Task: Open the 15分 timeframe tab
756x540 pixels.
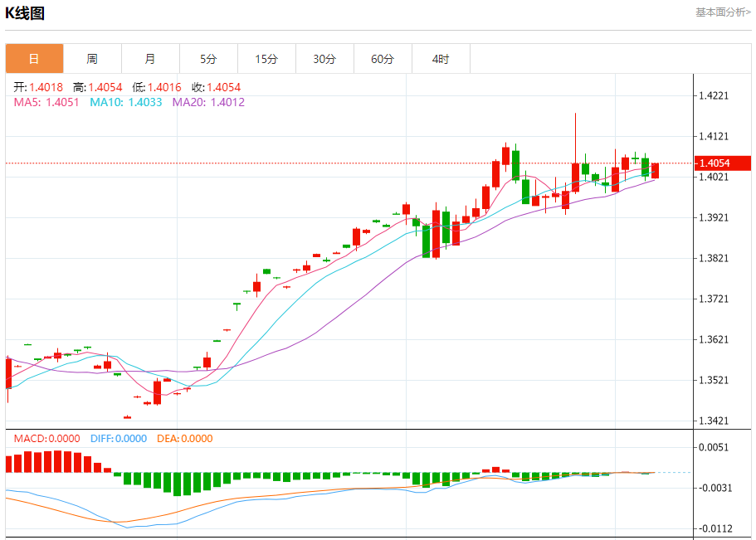Action: click(x=266, y=59)
